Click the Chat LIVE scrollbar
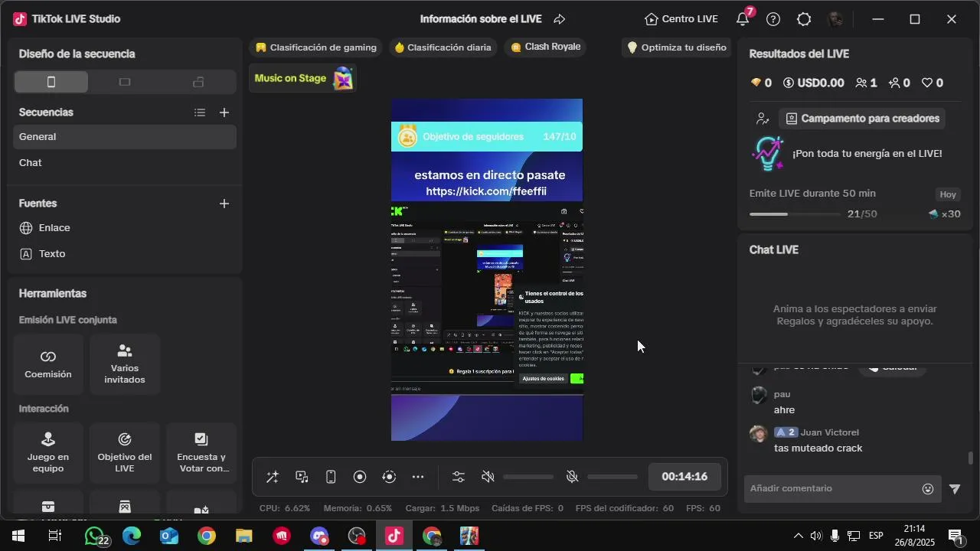Viewport: 980px width, 551px height. (971, 458)
